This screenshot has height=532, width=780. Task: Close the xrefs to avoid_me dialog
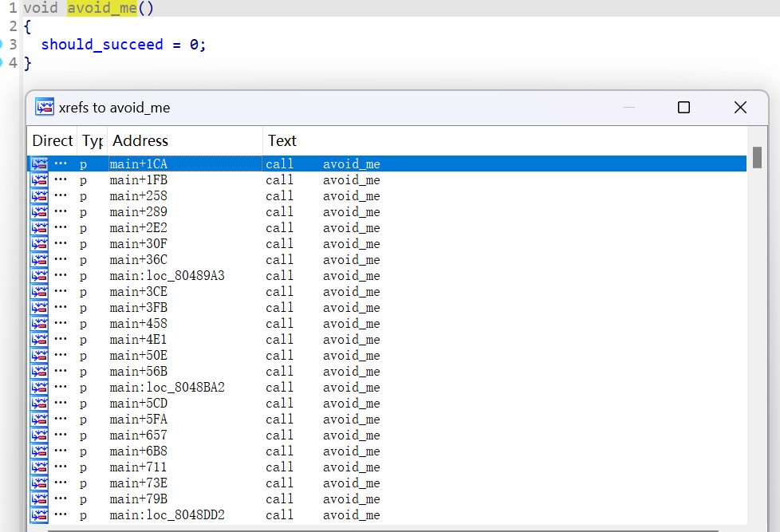click(x=740, y=108)
